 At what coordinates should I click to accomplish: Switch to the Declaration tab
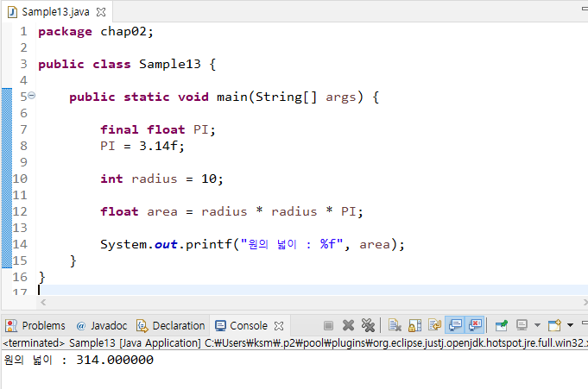click(x=171, y=326)
